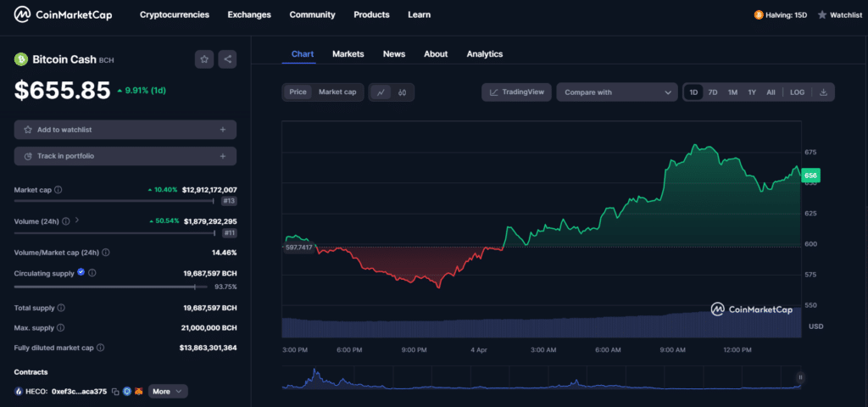Image resolution: width=868 pixels, height=407 pixels.
Task: Set chart range to 1D
Action: 693,92
